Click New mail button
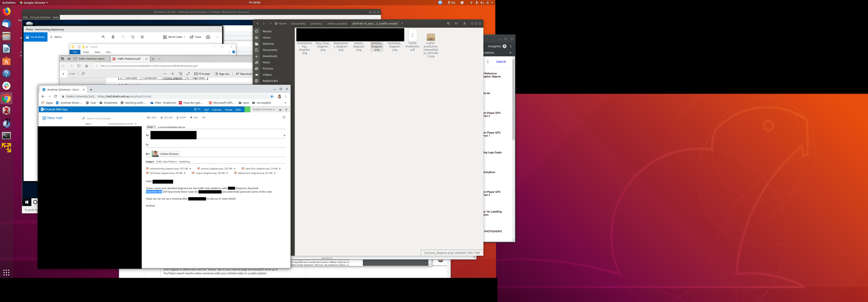868x302 pixels. click(52, 118)
